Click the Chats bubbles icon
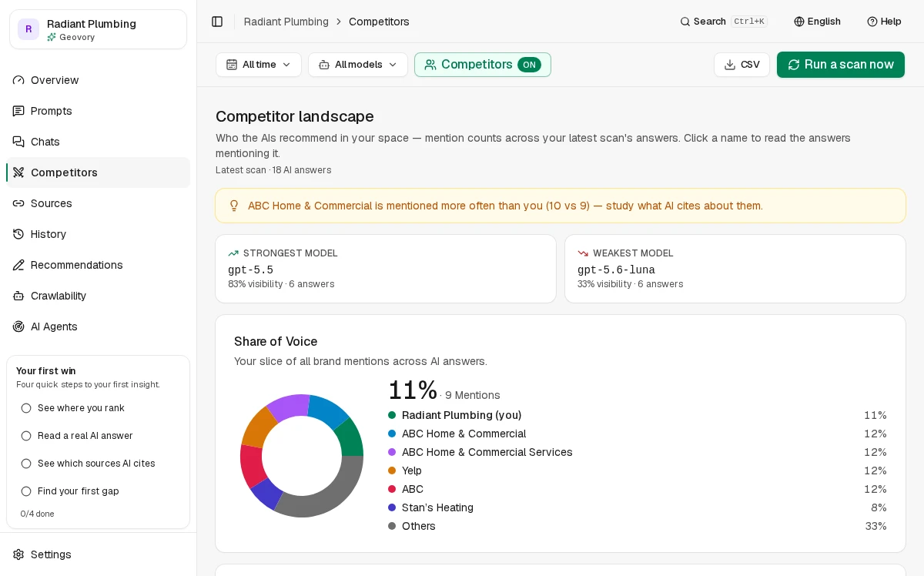The height and width of the screenshot is (576, 924). tap(18, 142)
